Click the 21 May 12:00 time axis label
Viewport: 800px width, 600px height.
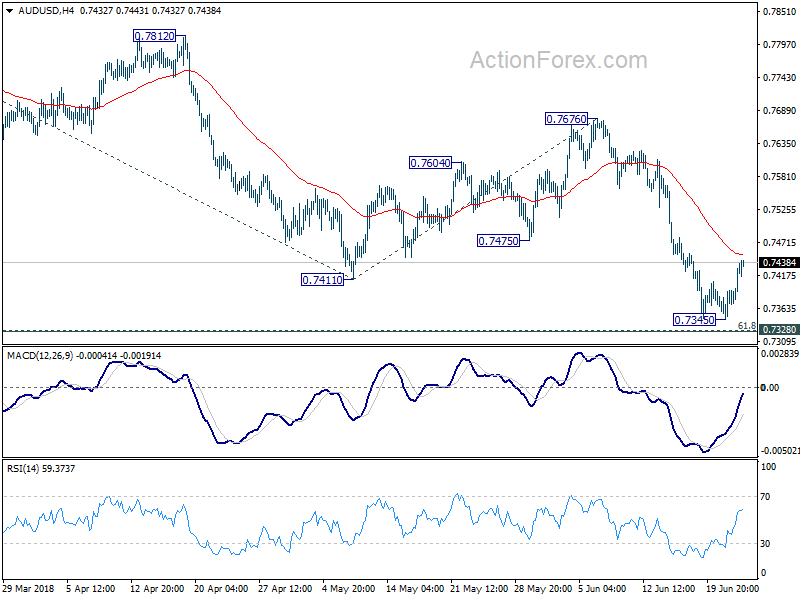point(479,589)
